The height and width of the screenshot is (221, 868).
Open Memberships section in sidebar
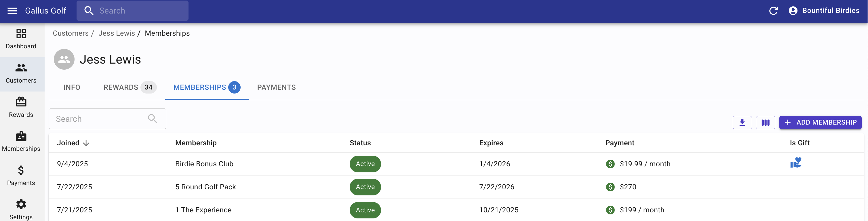21,141
